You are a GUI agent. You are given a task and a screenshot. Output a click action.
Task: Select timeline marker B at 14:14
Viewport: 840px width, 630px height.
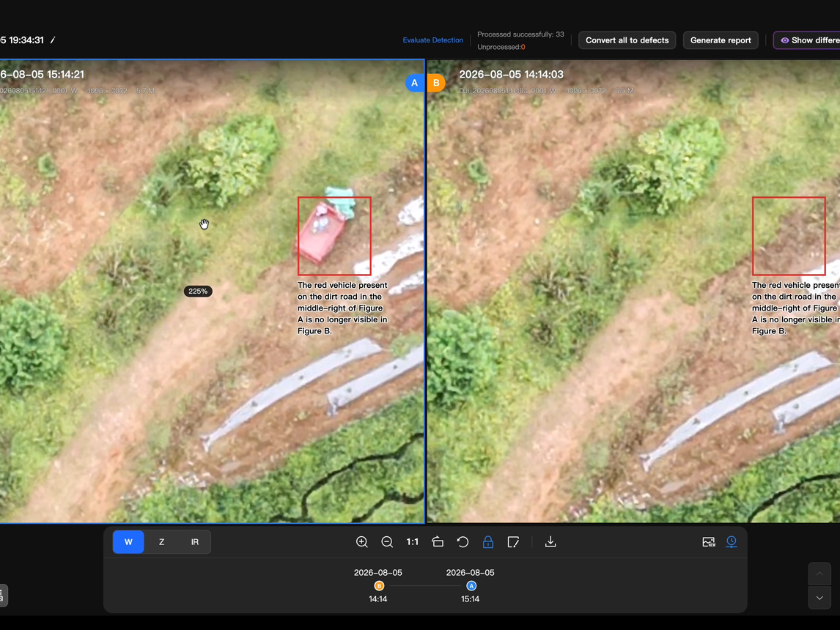[379, 585]
